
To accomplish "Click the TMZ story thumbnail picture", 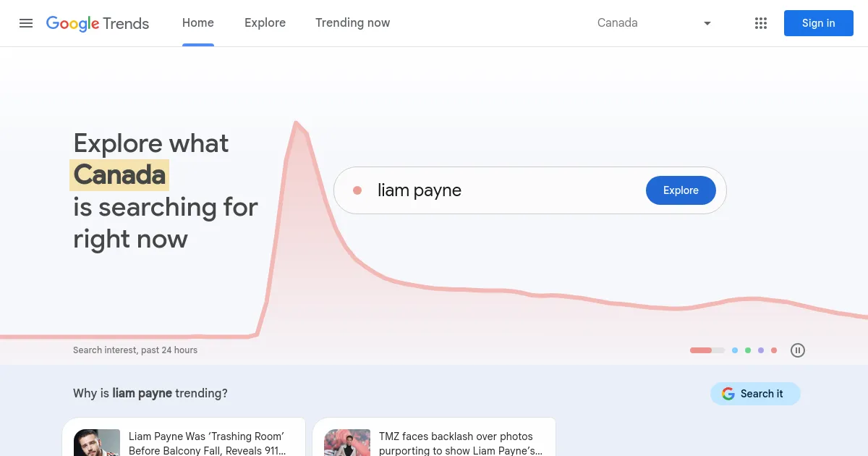I will [346, 442].
